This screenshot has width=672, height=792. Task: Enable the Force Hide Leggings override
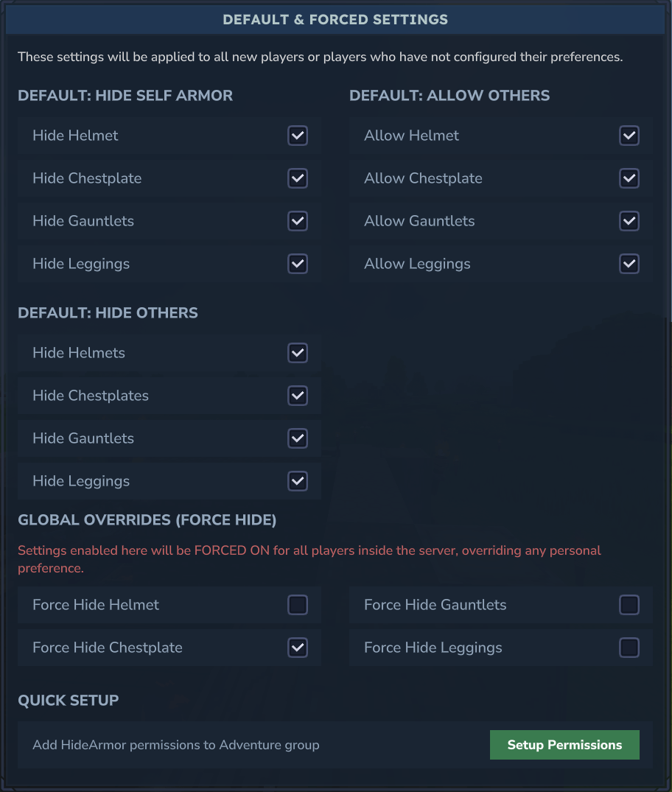629,648
